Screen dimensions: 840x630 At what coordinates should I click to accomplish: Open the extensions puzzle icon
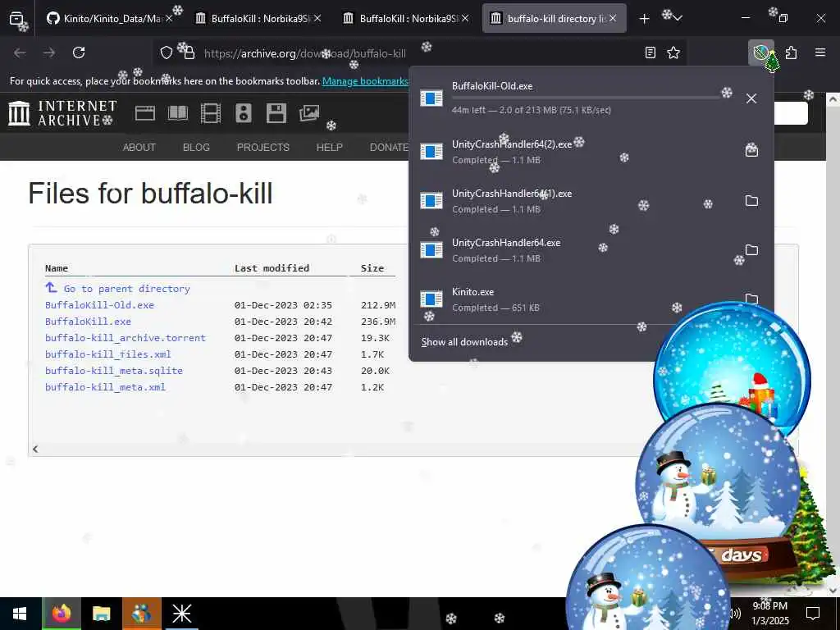pos(792,52)
